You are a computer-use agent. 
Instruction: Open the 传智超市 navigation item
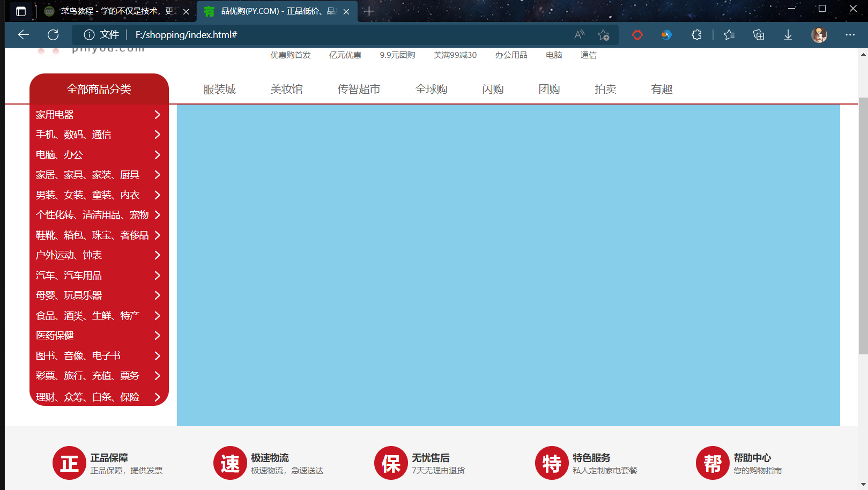click(359, 89)
